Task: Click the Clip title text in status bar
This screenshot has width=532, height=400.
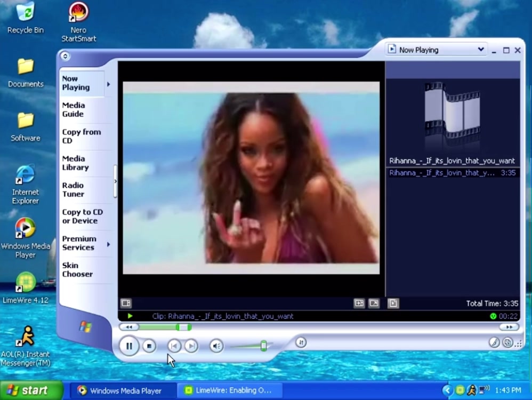Action: (x=223, y=316)
